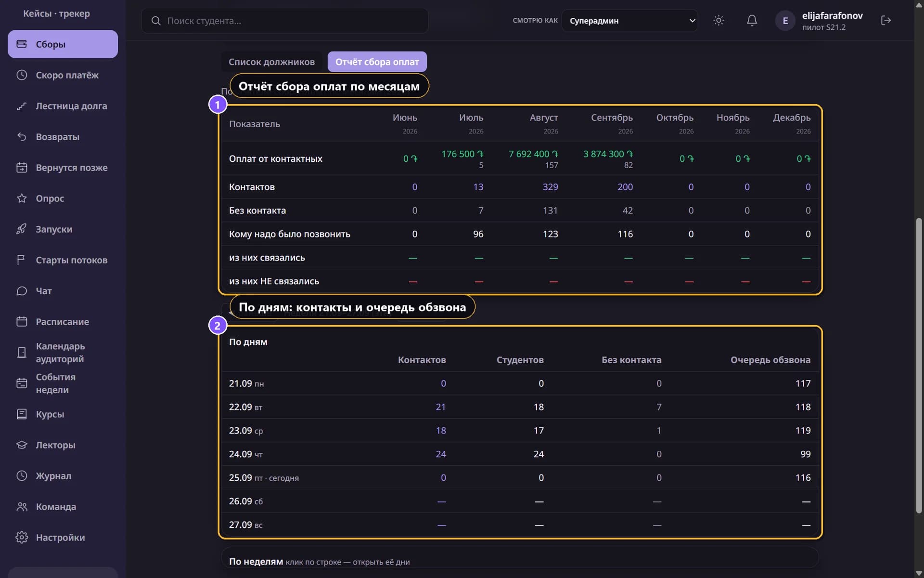Click the Очередь обзвона column header
Image resolution: width=924 pixels, height=578 pixels.
pyautogui.click(x=770, y=360)
